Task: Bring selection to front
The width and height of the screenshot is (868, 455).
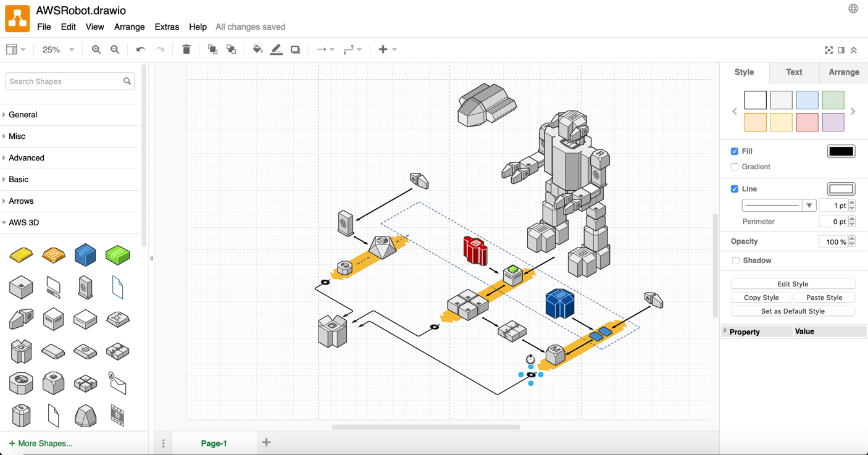Action: [212, 49]
